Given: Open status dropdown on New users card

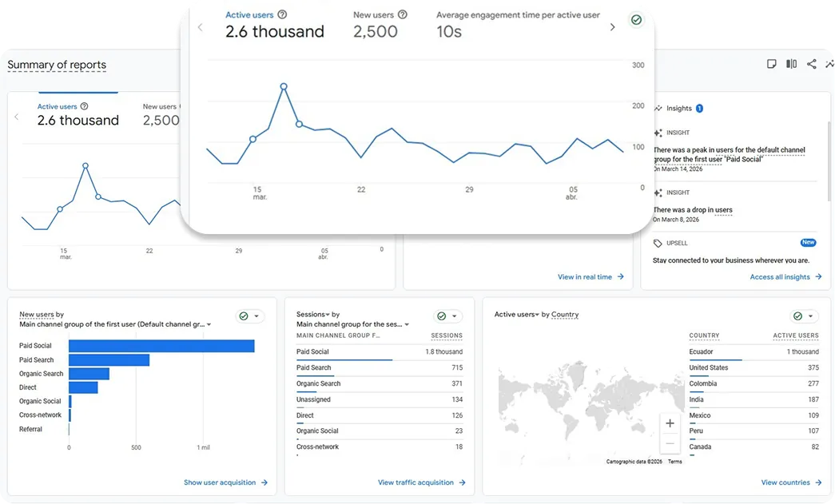Looking at the screenshot, I should 249,316.
